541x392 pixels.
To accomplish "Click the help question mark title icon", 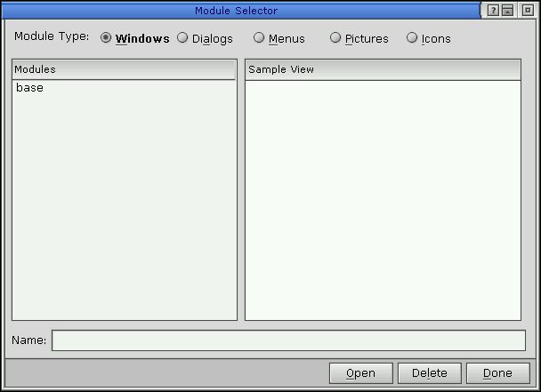I will [493, 11].
